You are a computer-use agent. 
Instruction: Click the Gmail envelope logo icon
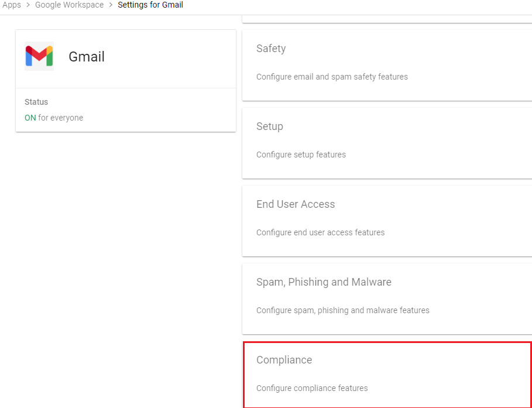point(39,56)
